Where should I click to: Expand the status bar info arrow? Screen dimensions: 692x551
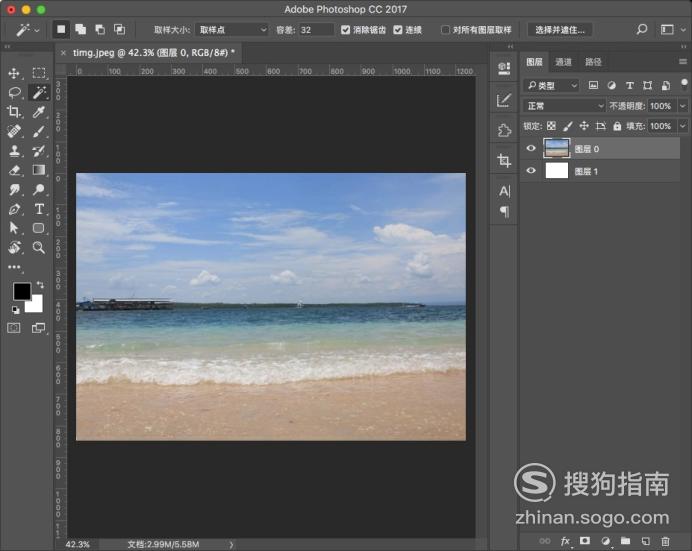(x=231, y=545)
